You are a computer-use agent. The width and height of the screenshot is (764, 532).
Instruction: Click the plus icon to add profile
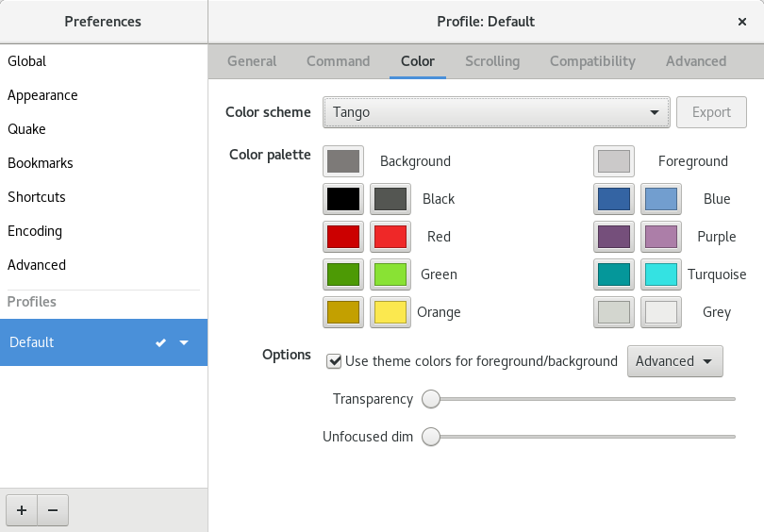pos(21,510)
